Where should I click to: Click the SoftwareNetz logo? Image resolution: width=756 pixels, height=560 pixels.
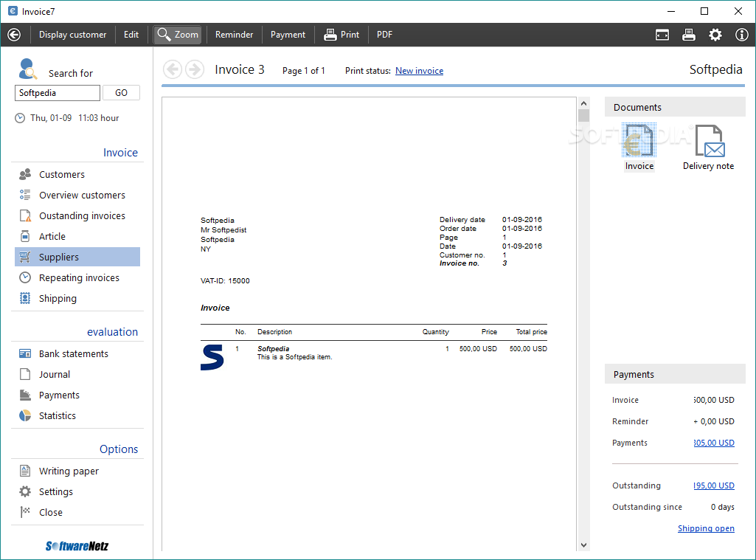click(77, 546)
